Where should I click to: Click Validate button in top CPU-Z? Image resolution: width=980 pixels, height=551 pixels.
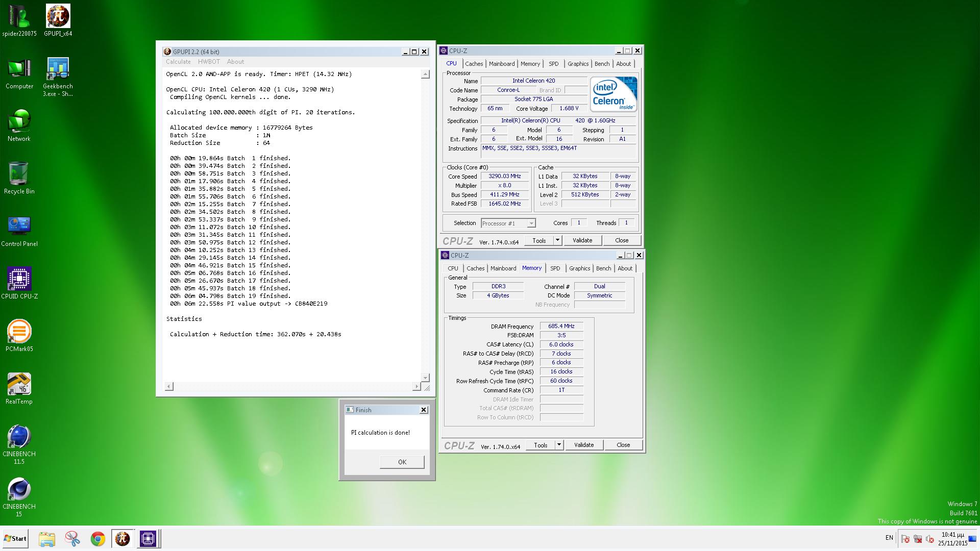coord(582,240)
